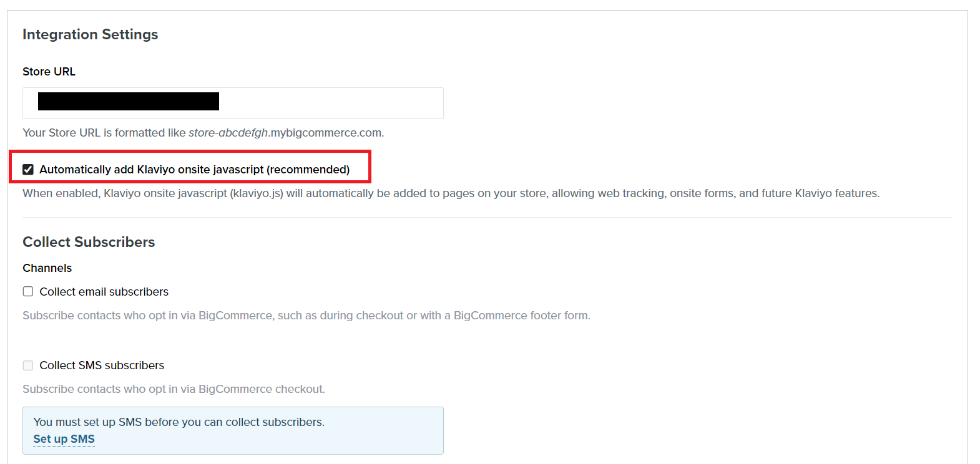Click the blacked-out URL value in Store URL
This screenshot has width=980, height=464.
click(x=129, y=101)
